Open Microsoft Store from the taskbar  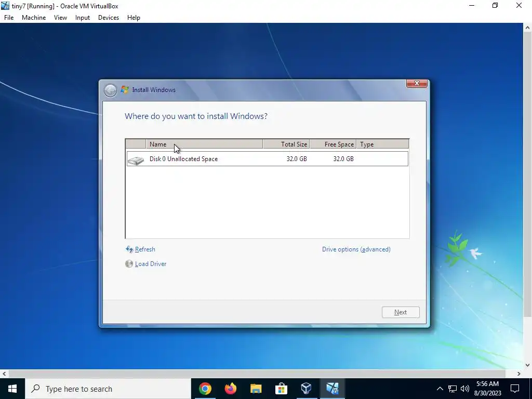point(281,389)
